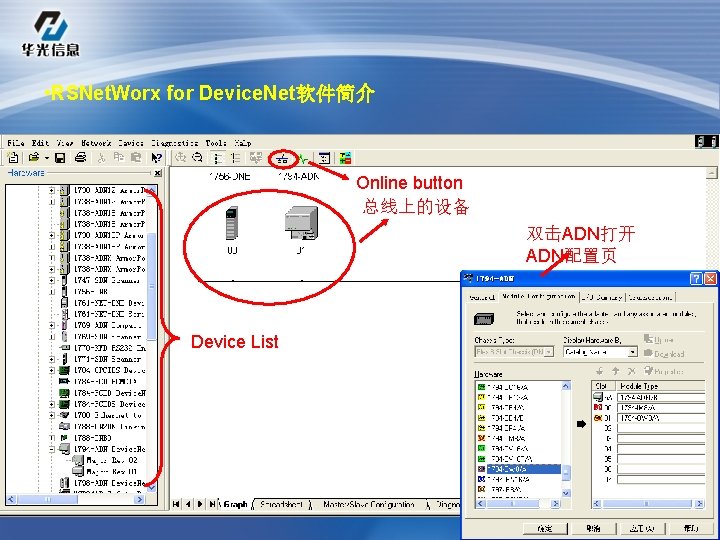Click Properties button above slot table
This screenshot has height=540, width=720.
click(x=664, y=371)
